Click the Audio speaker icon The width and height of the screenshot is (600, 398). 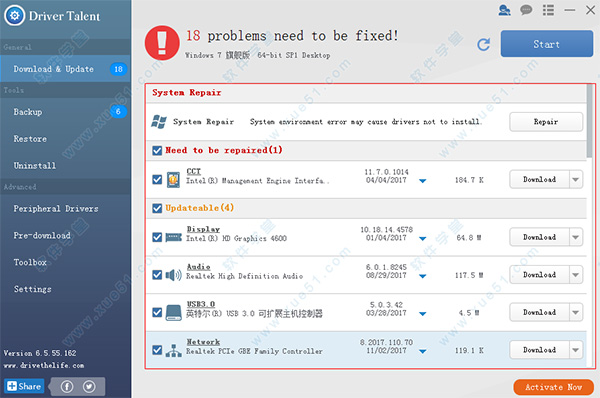pos(173,275)
